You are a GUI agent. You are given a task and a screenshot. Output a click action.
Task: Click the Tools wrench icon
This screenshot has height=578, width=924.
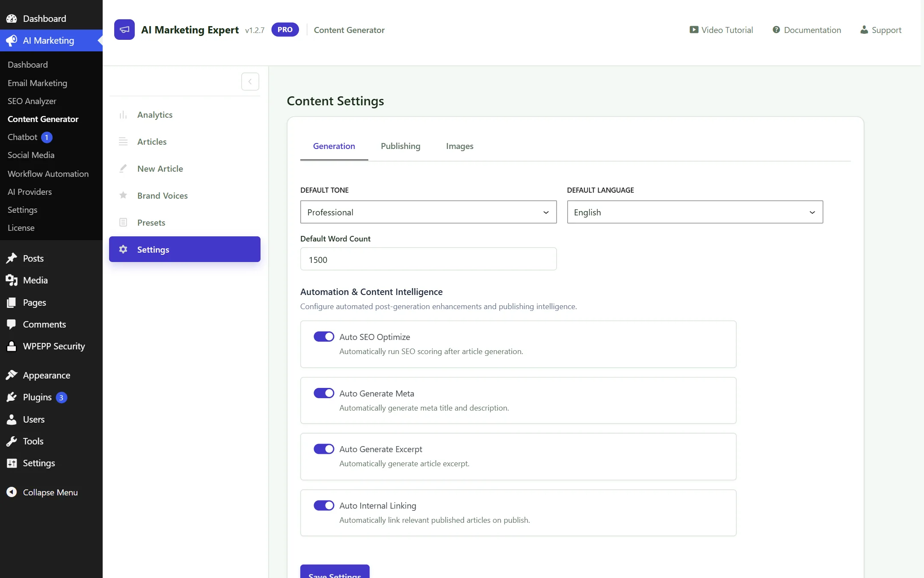pyautogui.click(x=12, y=441)
